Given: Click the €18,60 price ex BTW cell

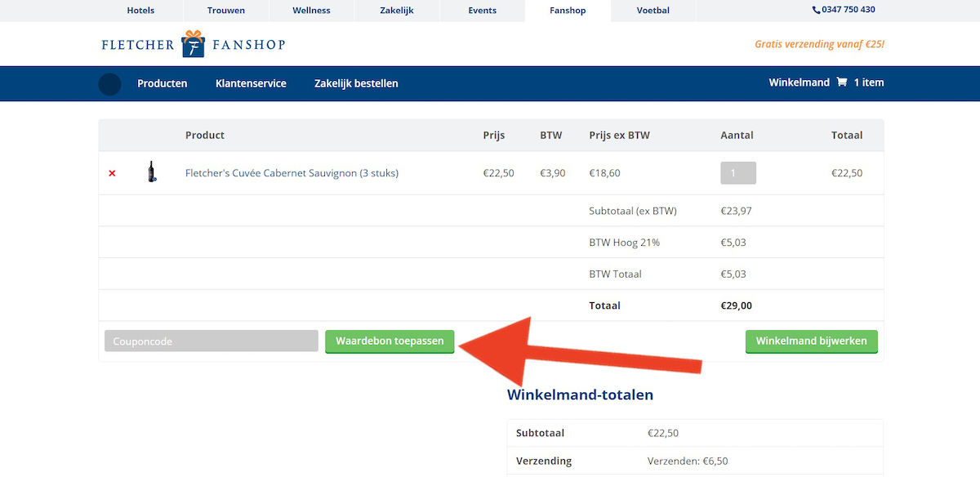Looking at the screenshot, I should tap(604, 173).
